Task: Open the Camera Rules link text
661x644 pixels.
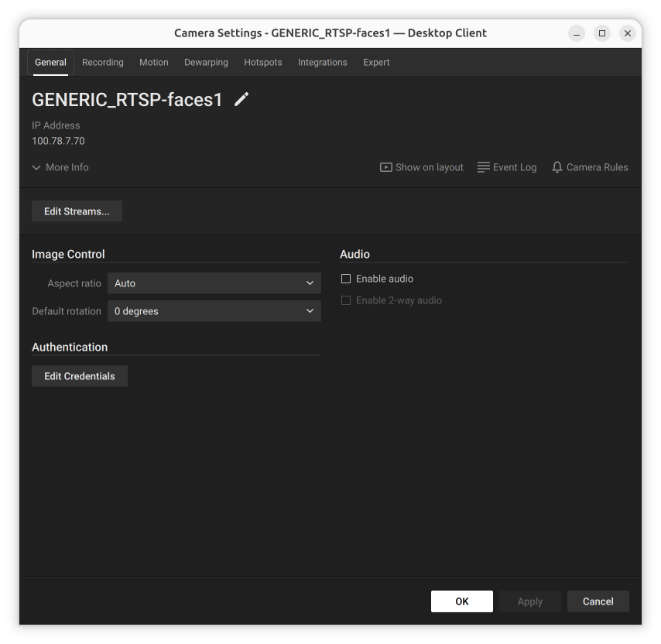Action: coord(597,167)
